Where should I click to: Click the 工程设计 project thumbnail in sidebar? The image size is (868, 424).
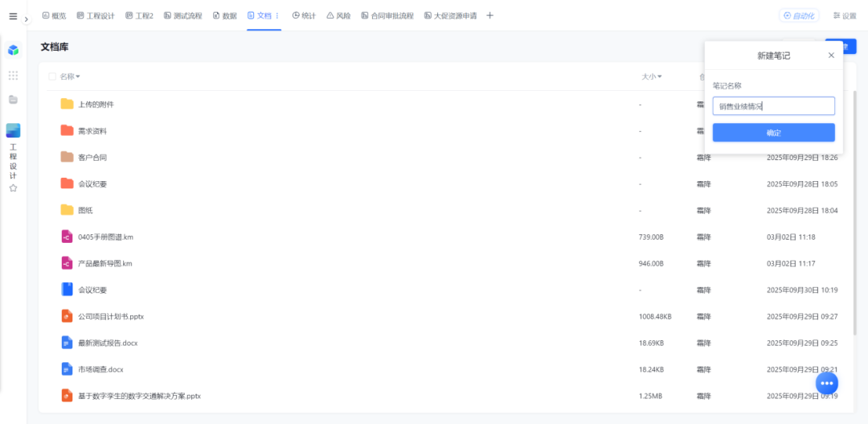[14, 130]
